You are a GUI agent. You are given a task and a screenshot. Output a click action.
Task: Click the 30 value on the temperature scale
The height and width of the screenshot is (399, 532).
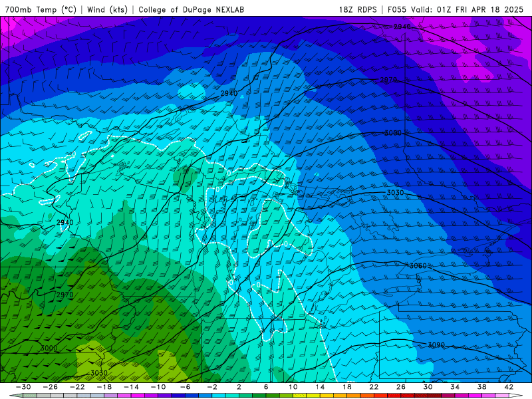tap(428, 387)
